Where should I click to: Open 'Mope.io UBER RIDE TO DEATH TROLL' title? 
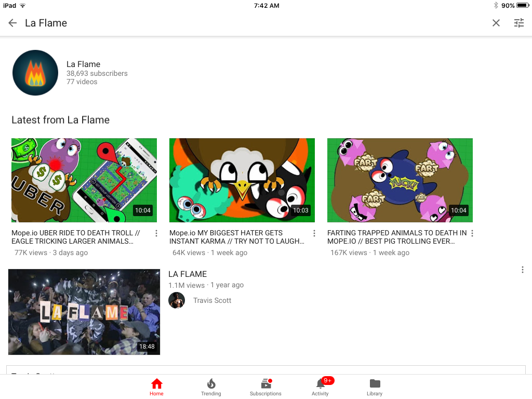coord(76,237)
